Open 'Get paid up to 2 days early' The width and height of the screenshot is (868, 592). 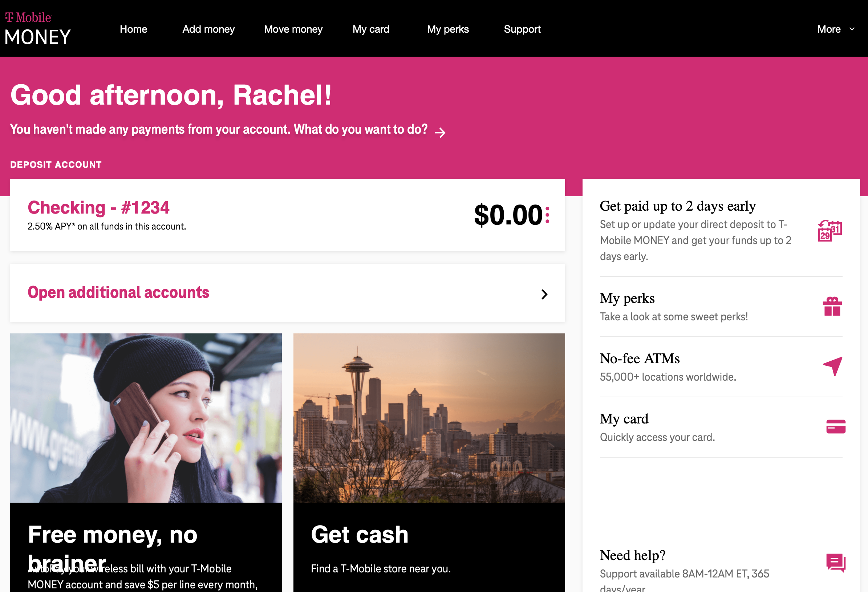(678, 206)
